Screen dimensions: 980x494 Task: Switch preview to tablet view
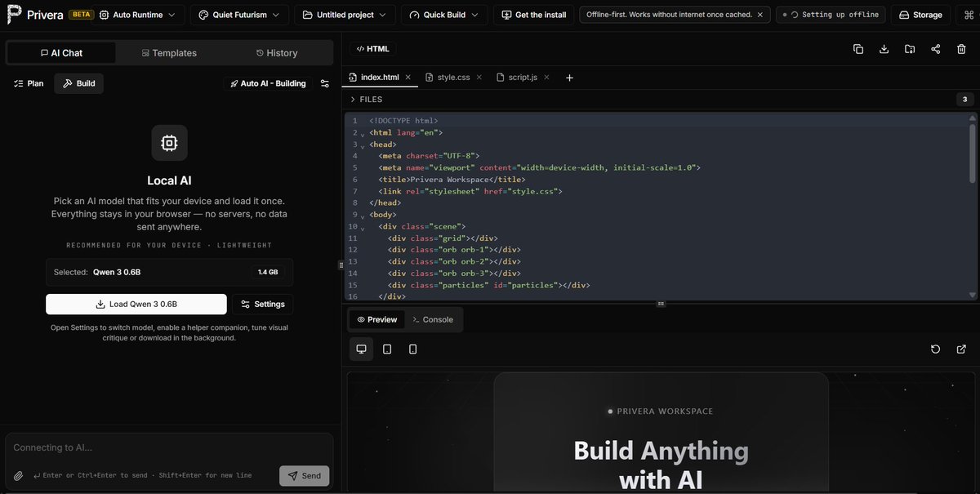(x=387, y=349)
